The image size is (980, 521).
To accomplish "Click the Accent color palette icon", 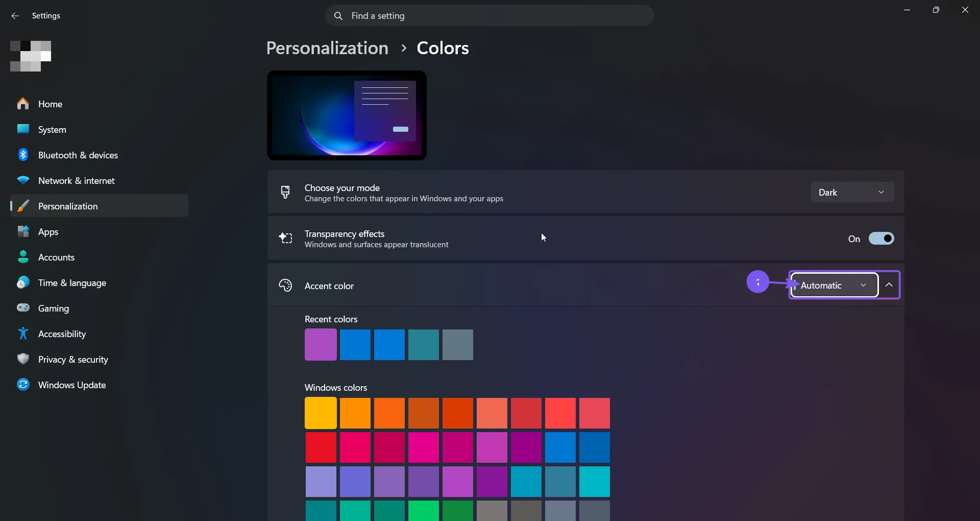I will 285,285.
